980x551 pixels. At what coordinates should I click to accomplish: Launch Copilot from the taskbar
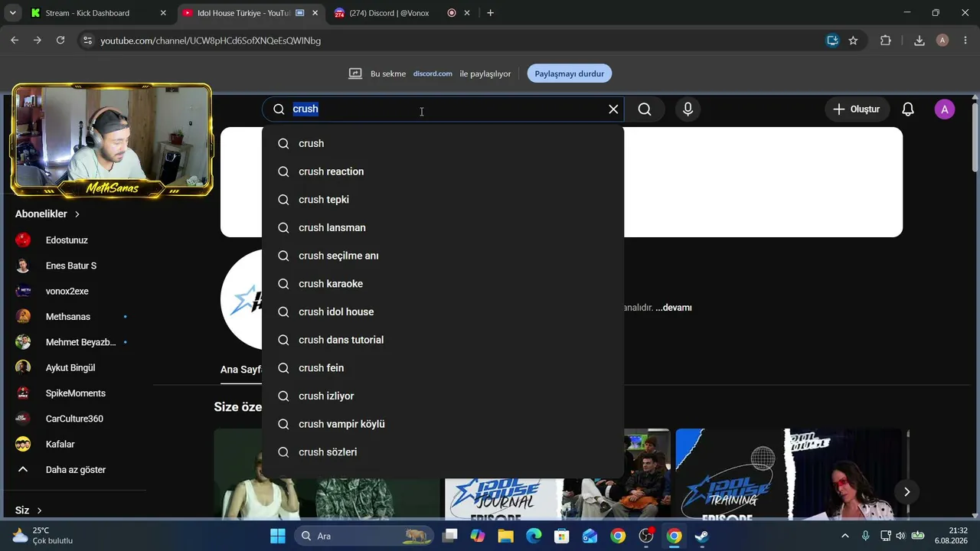(x=478, y=536)
